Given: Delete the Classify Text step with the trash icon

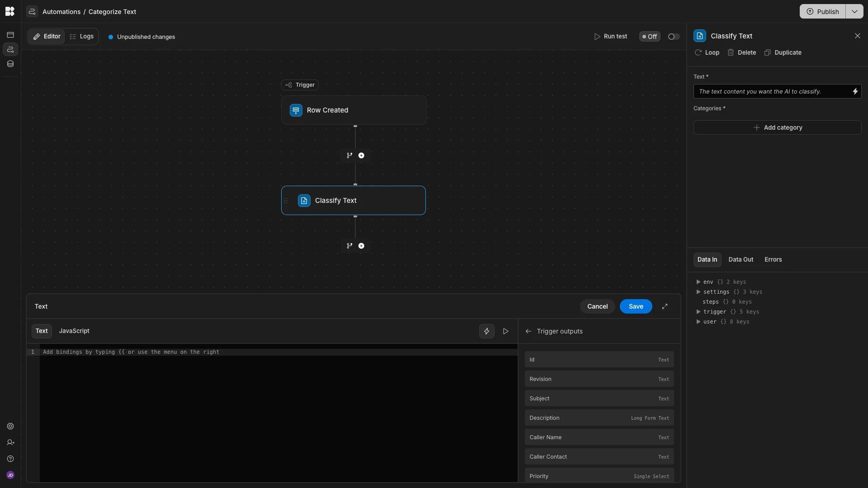Looking at the screenshot, I should 742,52.
